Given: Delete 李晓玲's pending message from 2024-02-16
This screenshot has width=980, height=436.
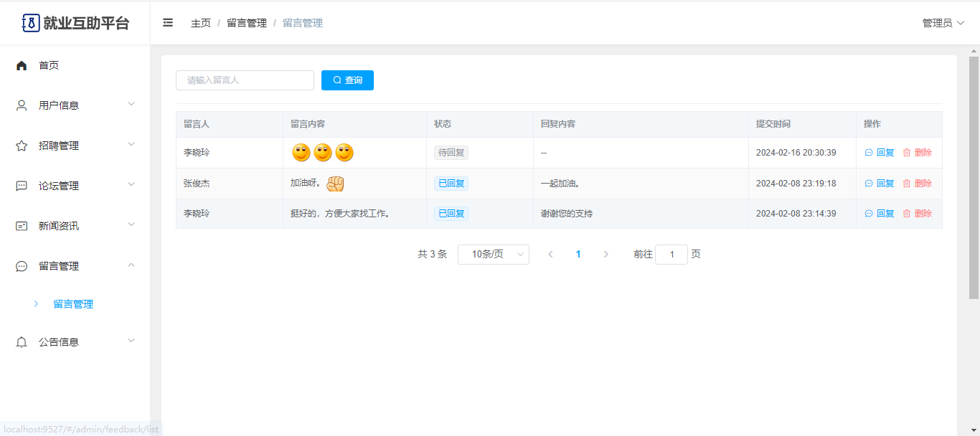Looking at the screenshot, I should tap(917, 153).
